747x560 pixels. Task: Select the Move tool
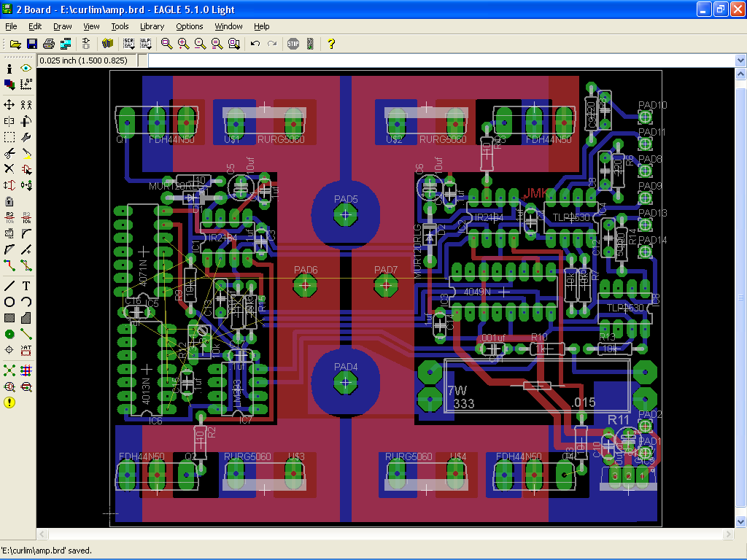[x=9, y=105]
